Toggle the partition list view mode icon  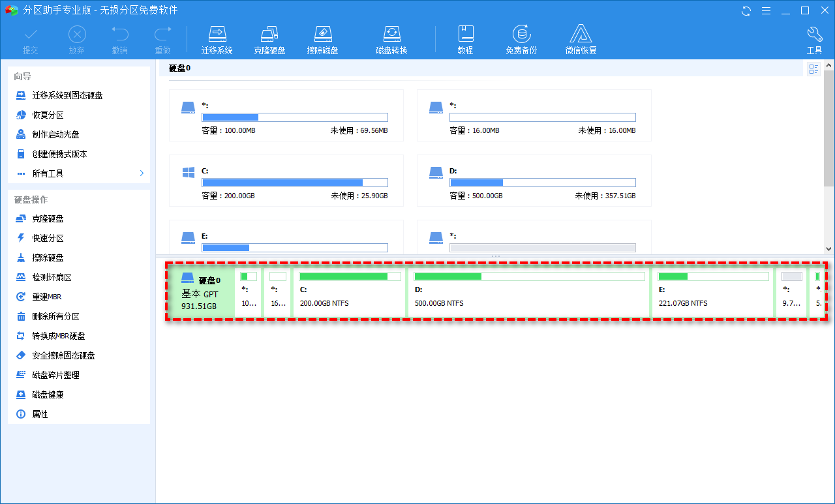(813, 69)
